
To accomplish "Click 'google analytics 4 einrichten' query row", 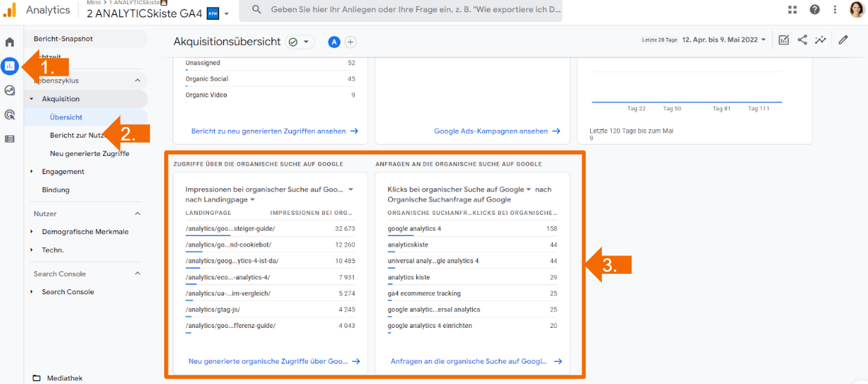I will [472, 326].
